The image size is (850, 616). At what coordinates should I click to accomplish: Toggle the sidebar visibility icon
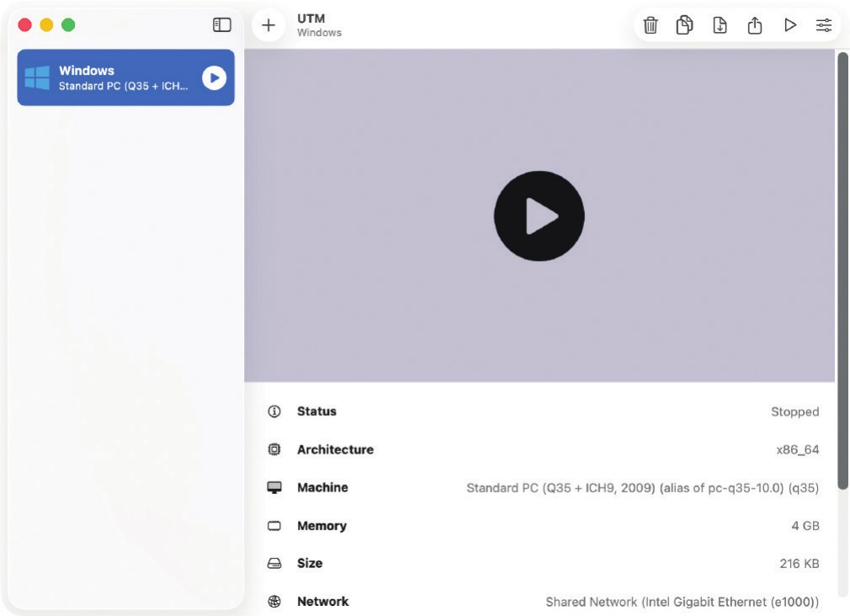(221, 25)
